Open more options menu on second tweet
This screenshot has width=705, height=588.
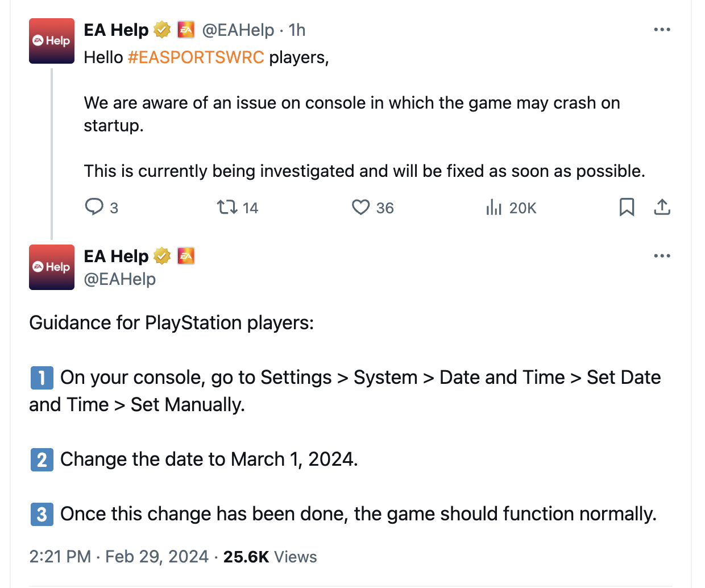pyautogui.click(x=662, y=256)
